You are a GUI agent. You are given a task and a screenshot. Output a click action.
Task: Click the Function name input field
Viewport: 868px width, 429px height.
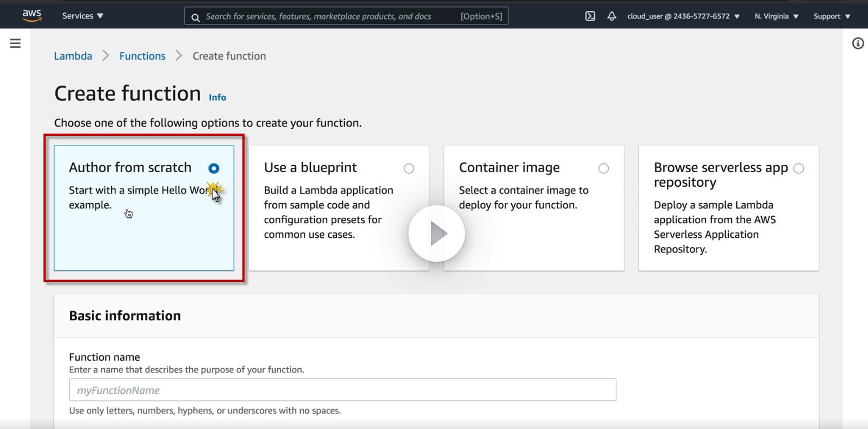click(x=342, y=390)
